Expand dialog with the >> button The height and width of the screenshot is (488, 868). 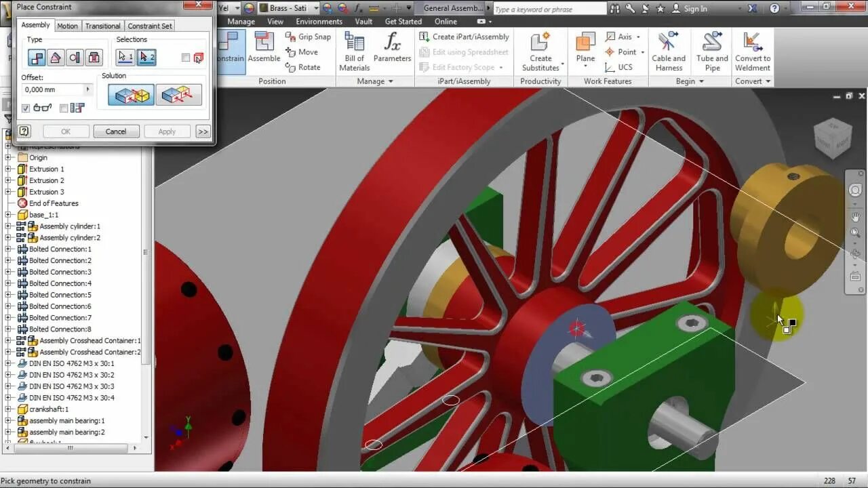pos(203,131)
